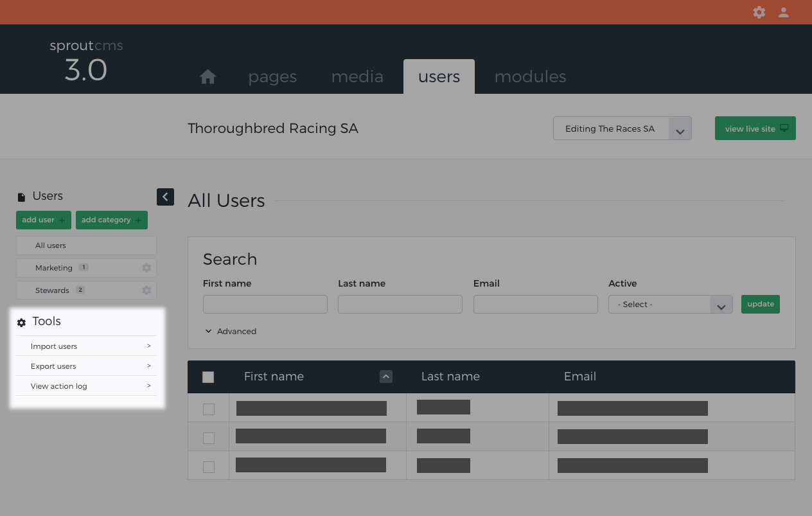This screenshot has width=812, height=516.
Task: Open the settings gear in top bar
Action: click(759, 12)
